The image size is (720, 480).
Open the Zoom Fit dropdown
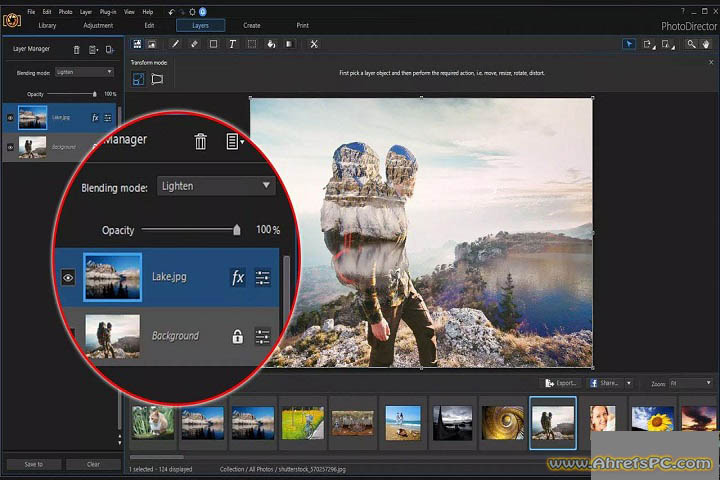(691, 383)
